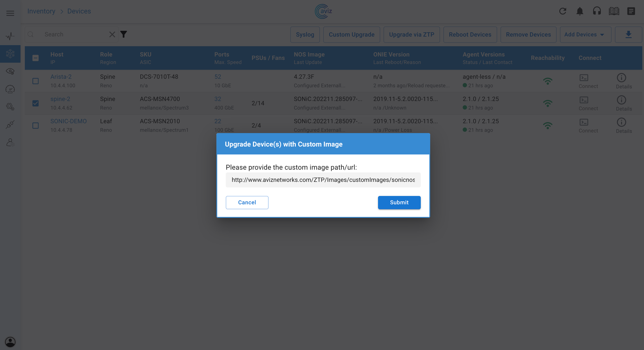Image resolution: width=644 pixels, height=350 pixels.
Task: Click the download devices icon
Action: (x=628, y=34)
